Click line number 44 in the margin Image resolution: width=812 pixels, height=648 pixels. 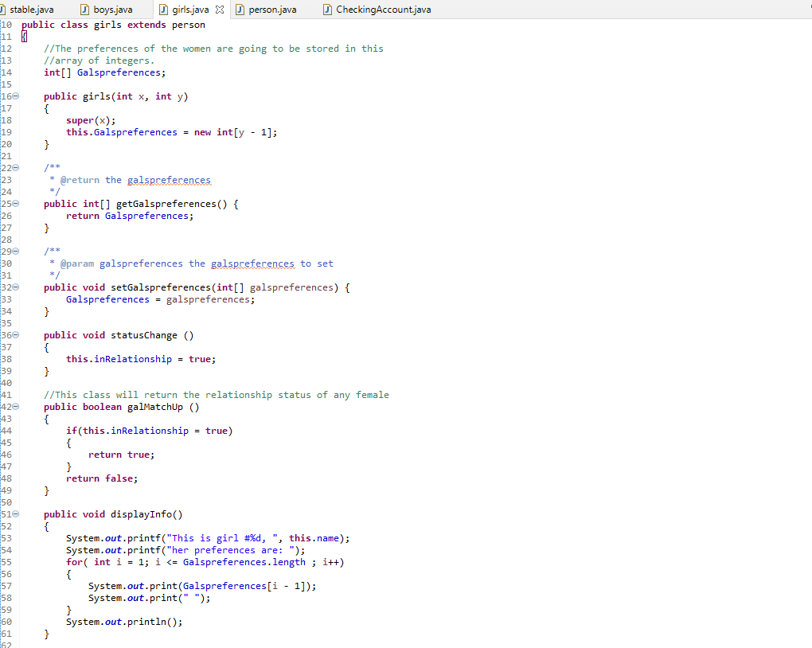[6, 430]
